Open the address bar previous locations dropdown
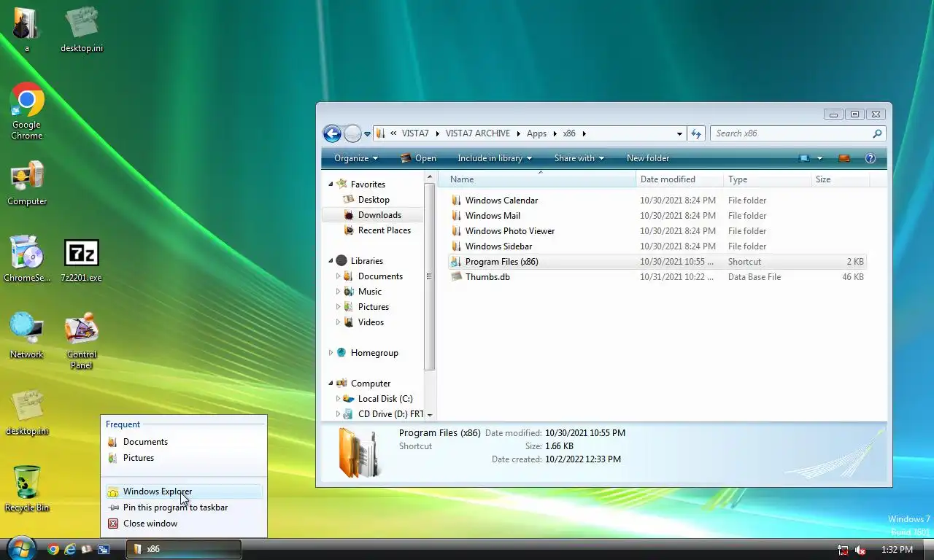Viewport: 934px width, 560px height. (679, 133)
